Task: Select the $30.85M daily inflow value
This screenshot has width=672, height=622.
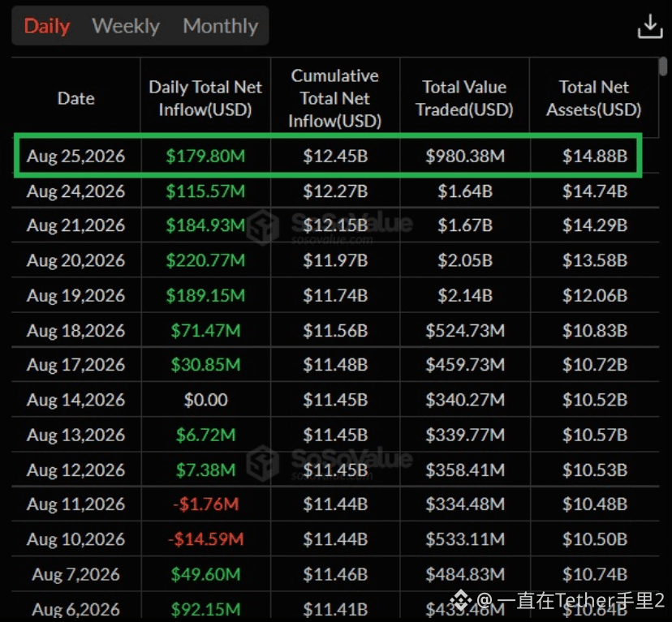Action: (205, 365)
